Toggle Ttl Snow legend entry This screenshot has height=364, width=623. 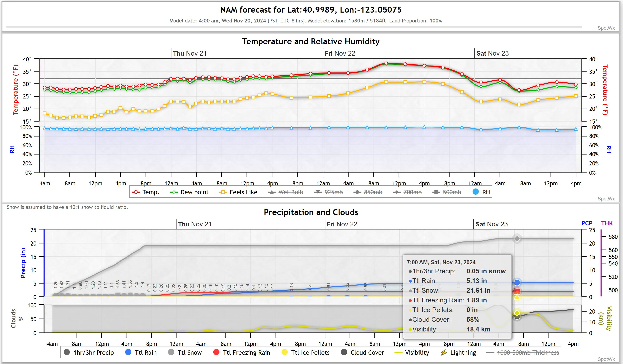pyautogui.click(x=189, y=352)
